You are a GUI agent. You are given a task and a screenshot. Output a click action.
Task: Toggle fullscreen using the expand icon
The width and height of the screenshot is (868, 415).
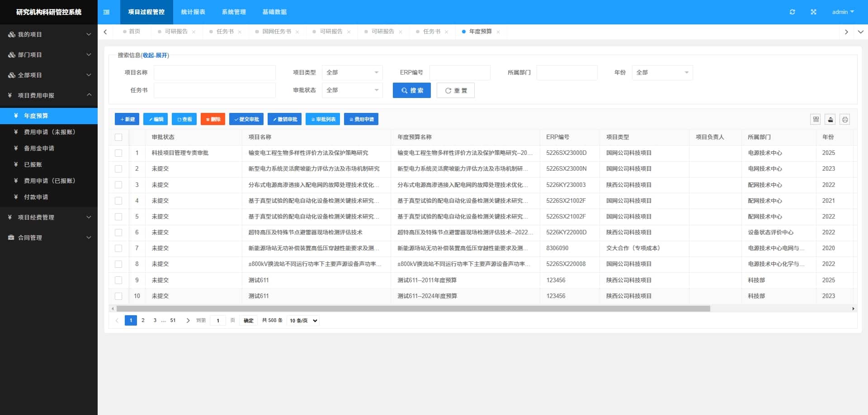(x=813, y=12)
